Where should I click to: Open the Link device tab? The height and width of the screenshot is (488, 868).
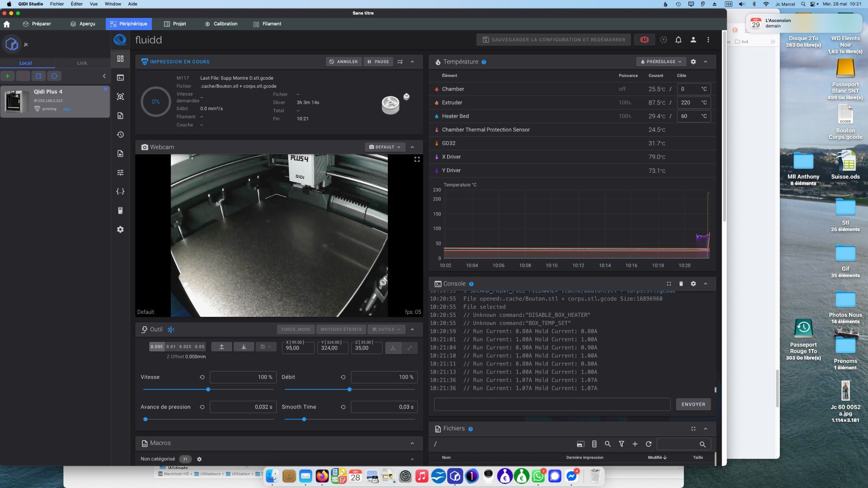coord(82,63)
